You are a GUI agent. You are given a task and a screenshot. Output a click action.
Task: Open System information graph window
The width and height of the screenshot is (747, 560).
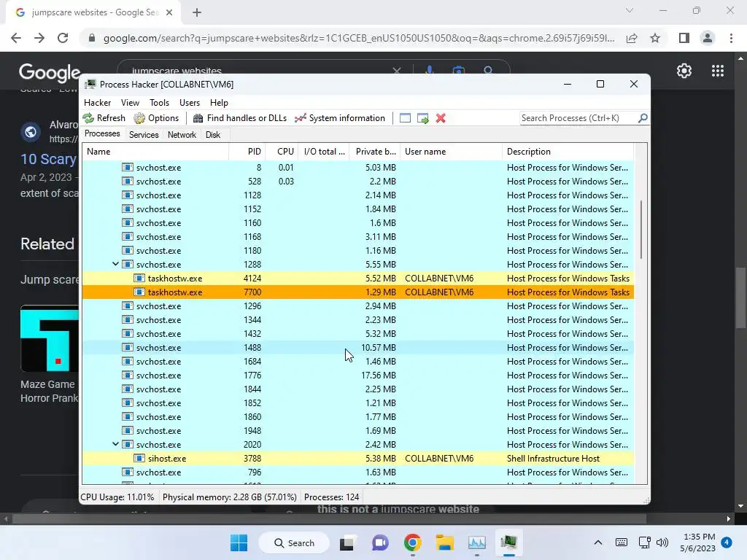tap(340, 118)
